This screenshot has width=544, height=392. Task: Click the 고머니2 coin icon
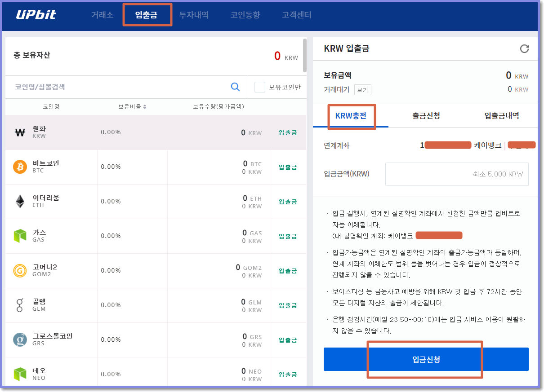tap(20, 270)
